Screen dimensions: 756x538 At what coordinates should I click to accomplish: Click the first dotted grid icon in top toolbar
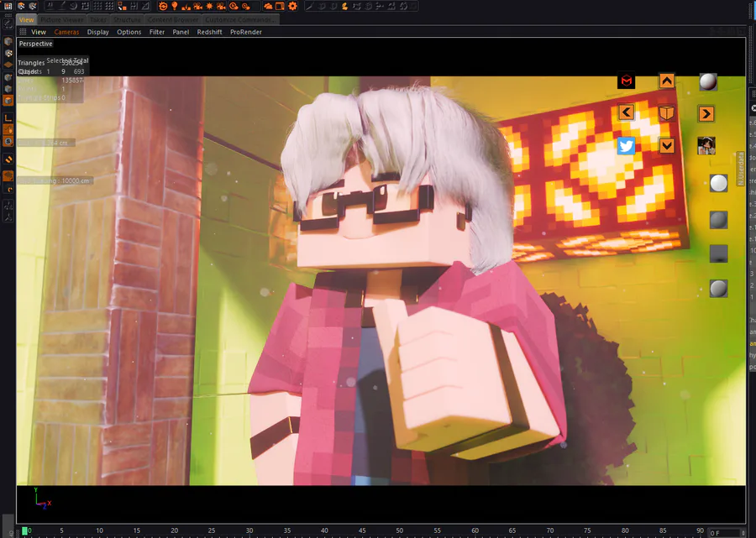pos(98,6)
